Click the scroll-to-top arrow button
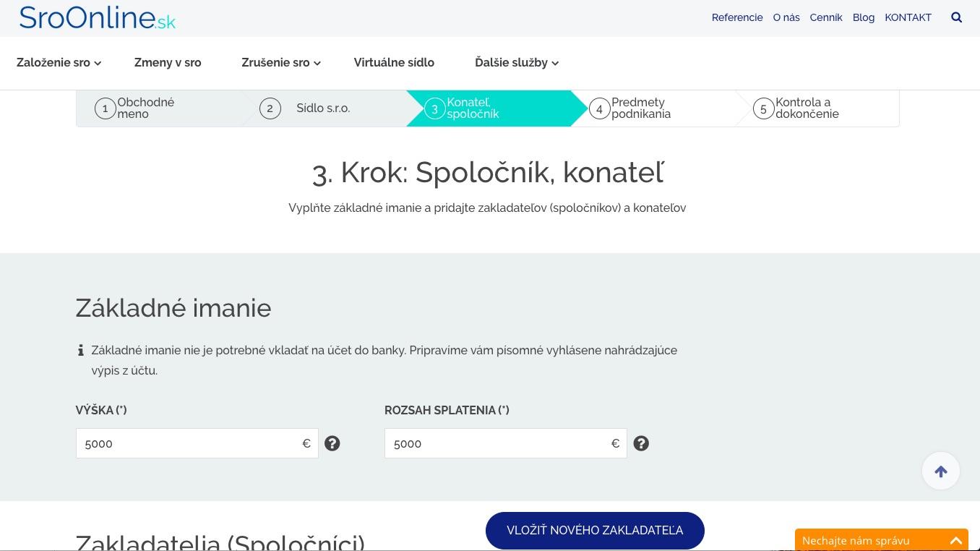This screenshot has width=980, height=551. (940, 471)
